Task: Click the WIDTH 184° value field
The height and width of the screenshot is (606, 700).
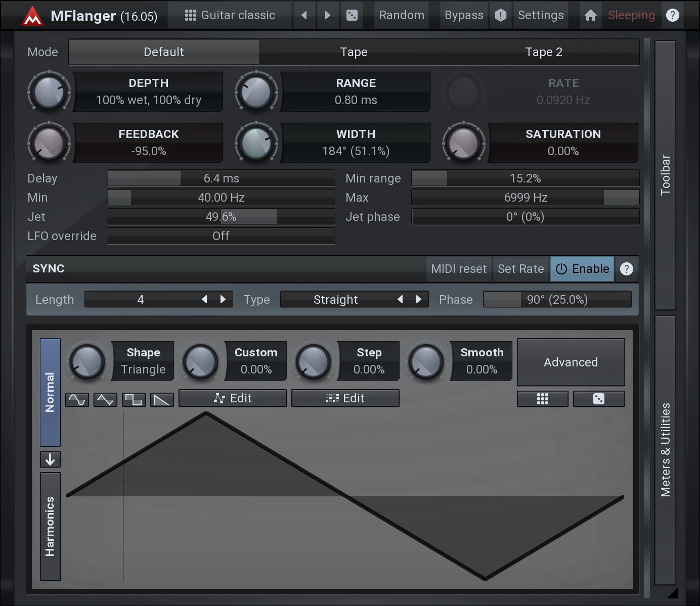Action: [x=356, y=143]
